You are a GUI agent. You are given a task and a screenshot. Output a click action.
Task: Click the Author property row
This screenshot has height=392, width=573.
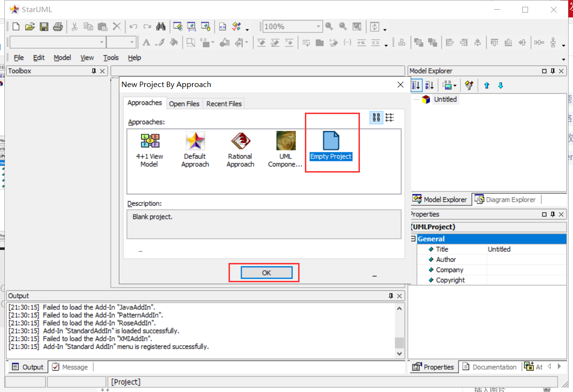pos(491,260)
